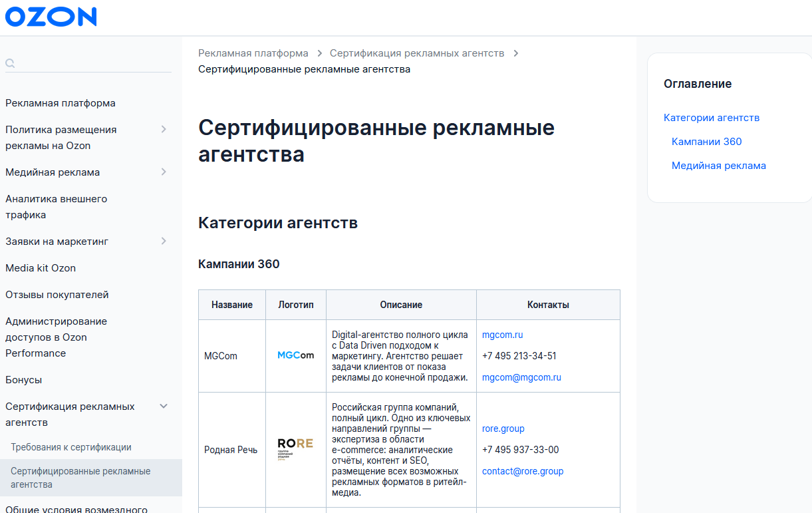The image size is (812, 513).
Task: Expand Политика размещения рекламы на Ozon
Action: click(x=164, y=130)
